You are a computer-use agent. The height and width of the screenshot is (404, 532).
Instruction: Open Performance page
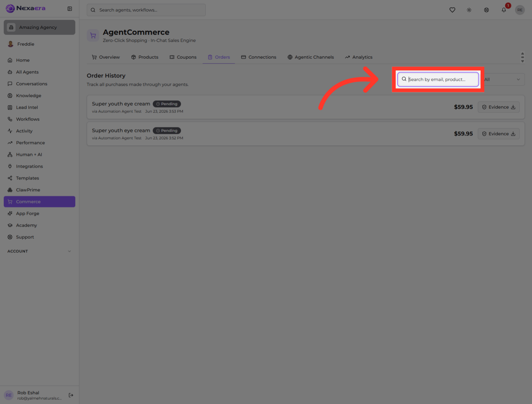coord(39,143)
